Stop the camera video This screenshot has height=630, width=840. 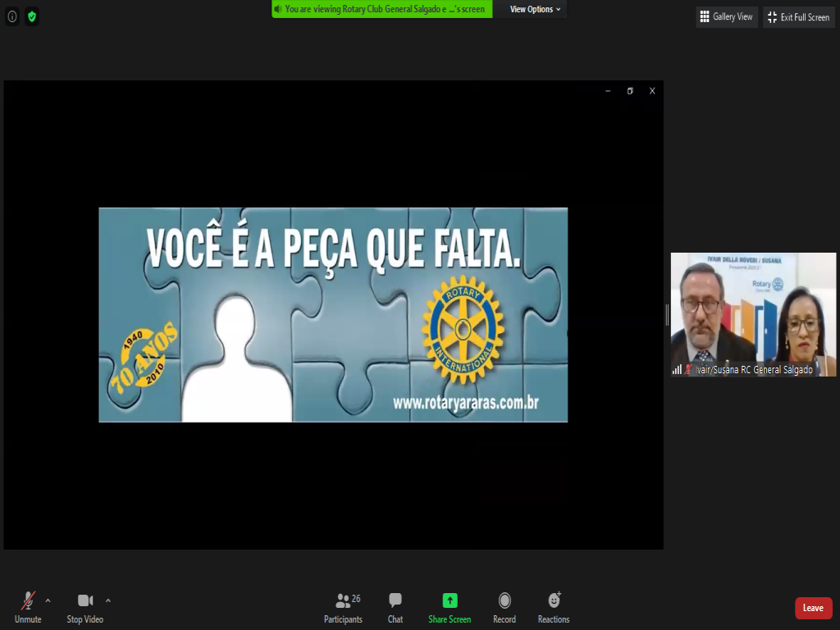point(84,608)
